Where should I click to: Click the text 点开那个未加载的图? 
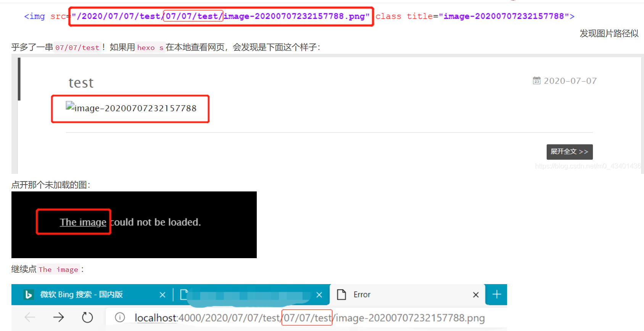[x=51, y=185]
